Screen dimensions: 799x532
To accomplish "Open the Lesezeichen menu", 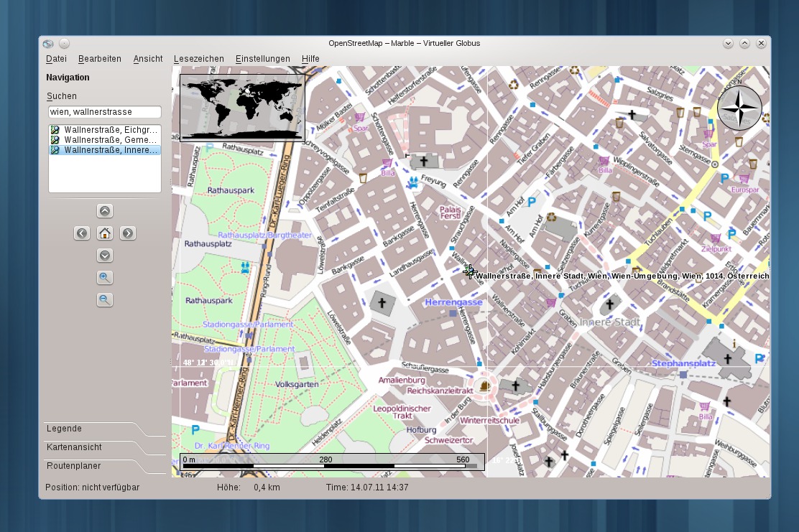I will pyautogui.click(x=199, y=59).
